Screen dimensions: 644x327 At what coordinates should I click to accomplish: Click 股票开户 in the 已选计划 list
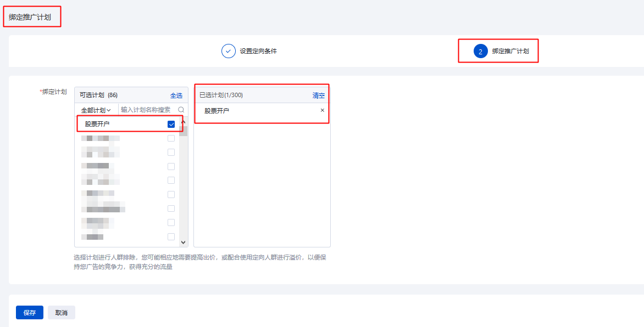tap(217, 110)
